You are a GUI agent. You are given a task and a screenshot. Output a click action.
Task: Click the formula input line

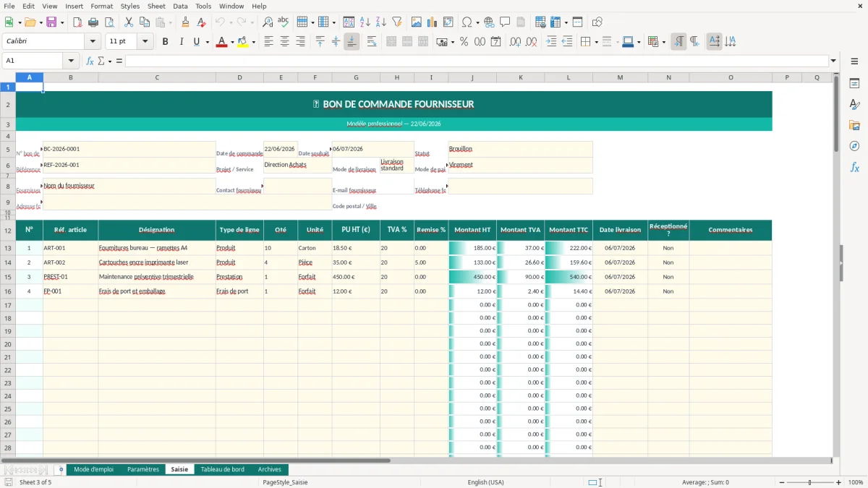point(476,61)
